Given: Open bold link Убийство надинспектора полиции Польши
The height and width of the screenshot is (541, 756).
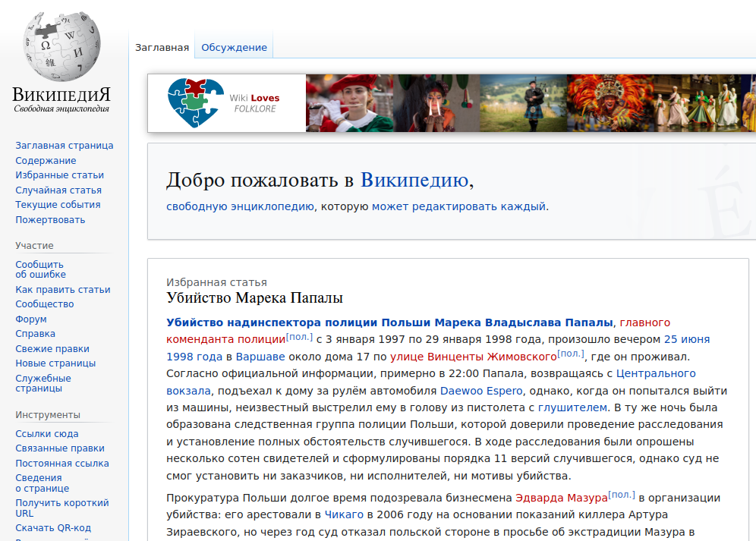Looking at the screenshot, I should point(389,322).
